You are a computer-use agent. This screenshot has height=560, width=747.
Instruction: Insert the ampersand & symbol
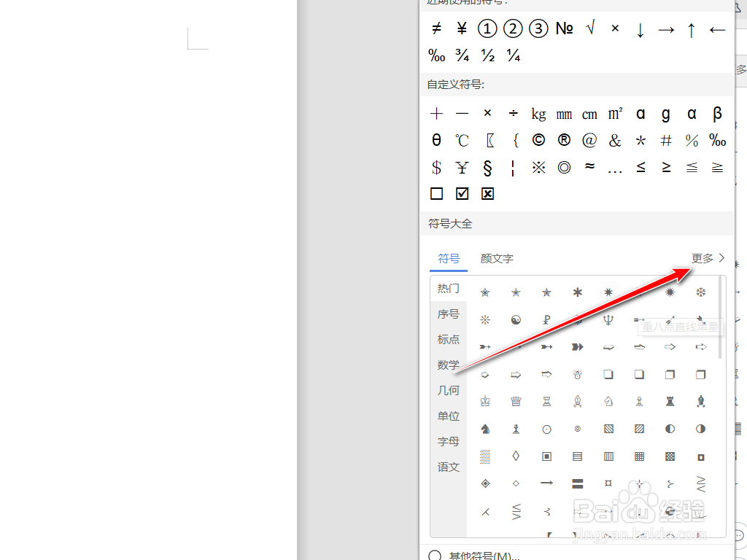coord(615,141)
